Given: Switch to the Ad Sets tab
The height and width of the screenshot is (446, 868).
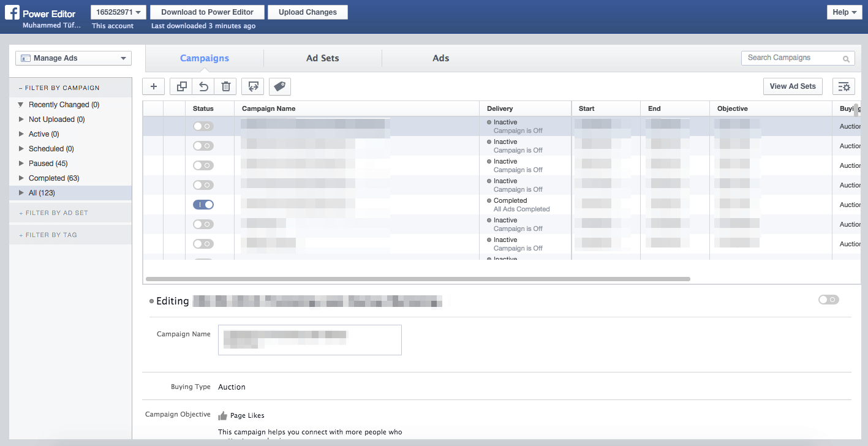Looking at the screenshot, I should pos(323,58).
